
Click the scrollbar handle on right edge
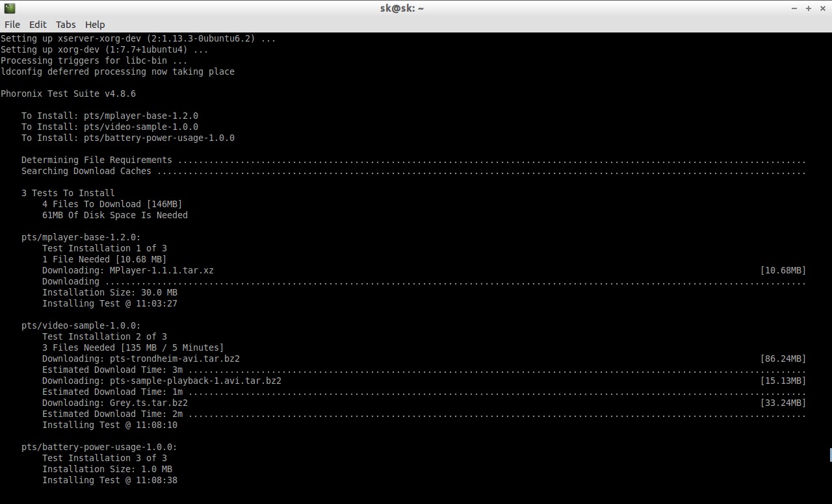830,455
